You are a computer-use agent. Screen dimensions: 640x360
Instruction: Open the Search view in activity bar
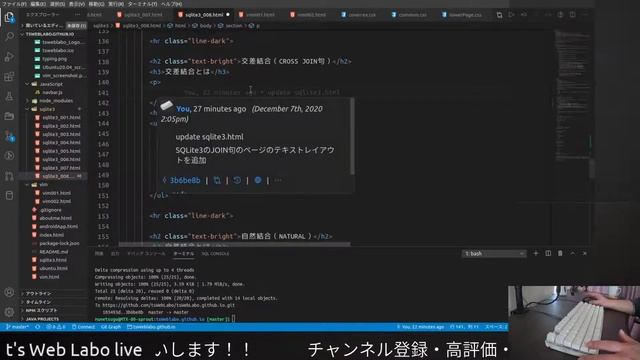pos(9,37)
